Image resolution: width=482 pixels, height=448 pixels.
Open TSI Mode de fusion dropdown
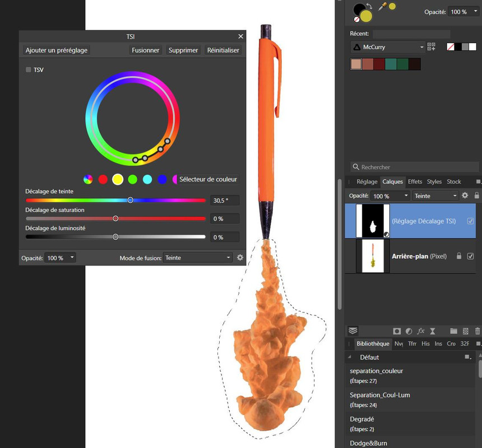[x=198, y=258]
